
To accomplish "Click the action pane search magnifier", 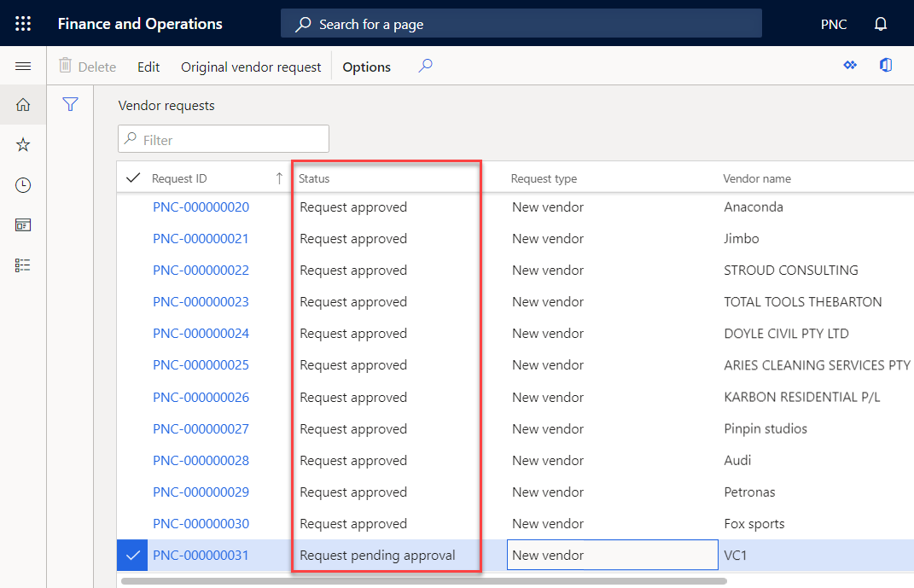I will (x=425, y=65).
